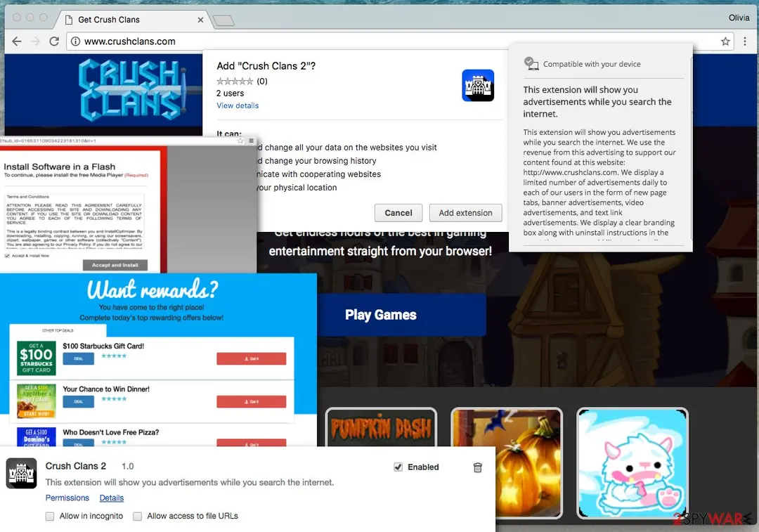Click the Install Software in a Flash heading

tap(60, 167)
